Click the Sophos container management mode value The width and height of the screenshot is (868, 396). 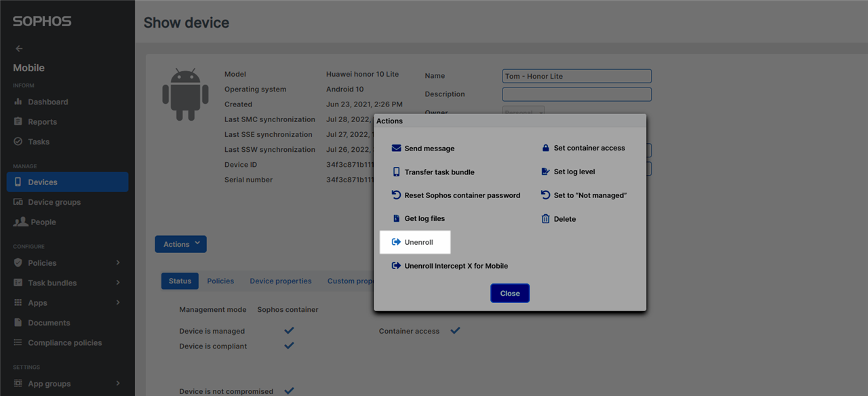288,310
